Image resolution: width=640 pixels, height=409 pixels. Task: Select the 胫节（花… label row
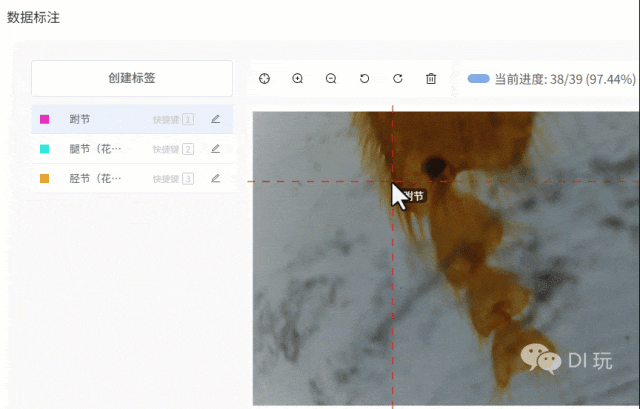coord(132,178)
